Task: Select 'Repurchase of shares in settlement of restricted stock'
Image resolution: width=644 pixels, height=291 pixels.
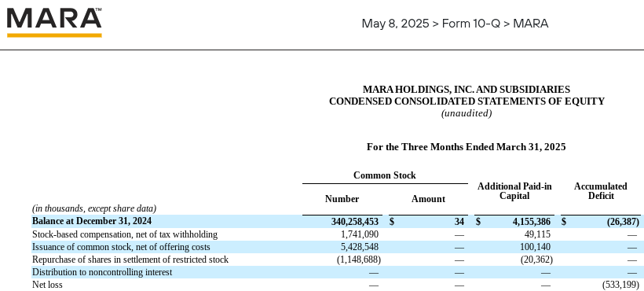Action: click(130, 260)
